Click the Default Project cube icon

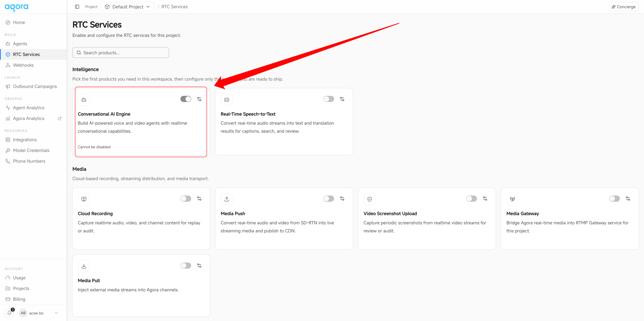[x=107, y=7]
